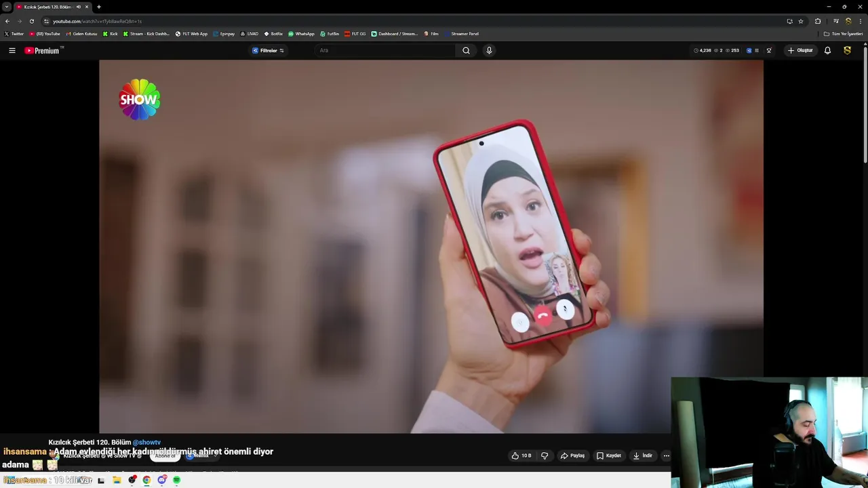Click the 253 views counter
Screen dimensions: 868x488
coord(732,50)
